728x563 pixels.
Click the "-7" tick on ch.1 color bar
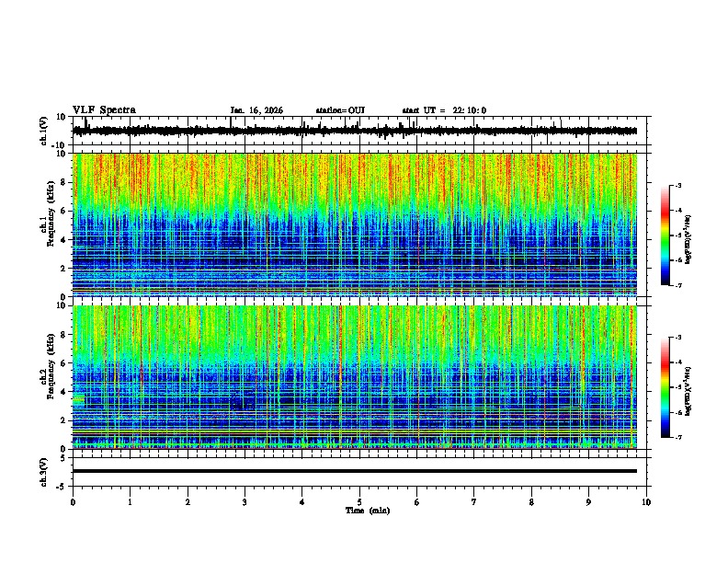click(x=677, y=286)
